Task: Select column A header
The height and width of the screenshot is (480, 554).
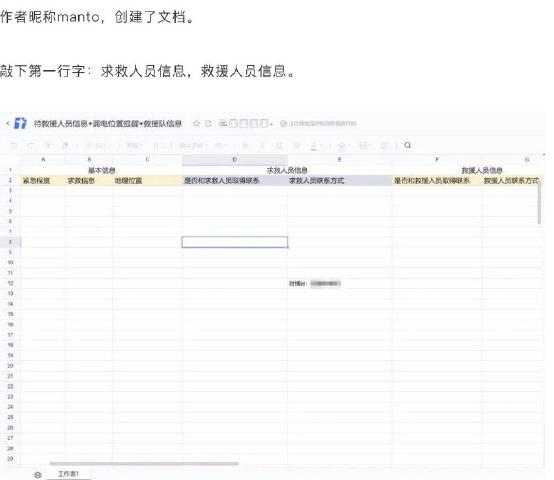Action: [43, 160]
